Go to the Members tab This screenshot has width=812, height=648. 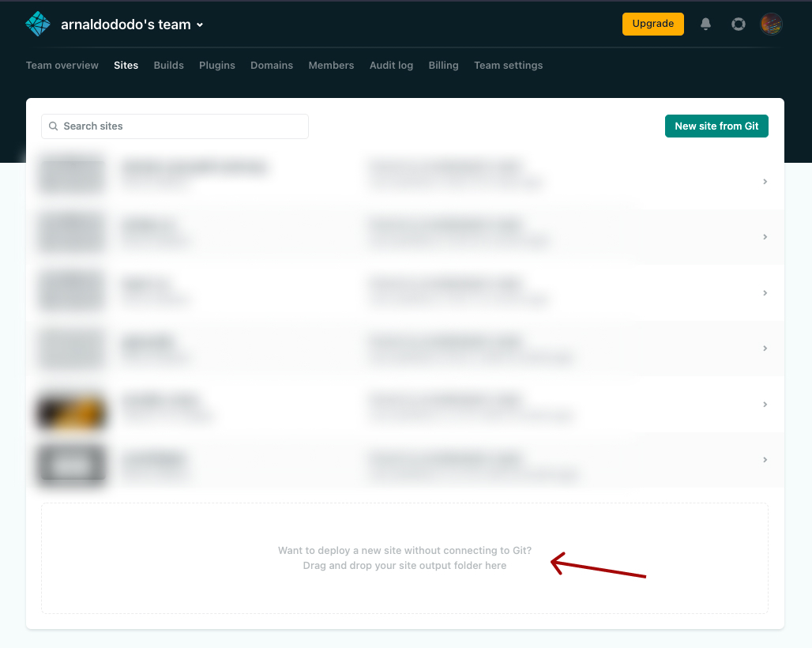332,66
